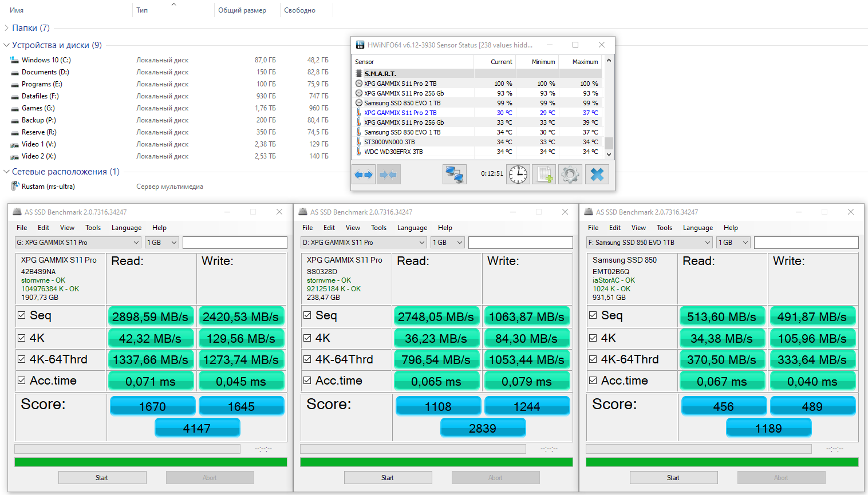This screenshot has height=495, width=868.
Task: Click the HWiNFO sensor list scroll-down arrow
Action: tap(609, 154)
